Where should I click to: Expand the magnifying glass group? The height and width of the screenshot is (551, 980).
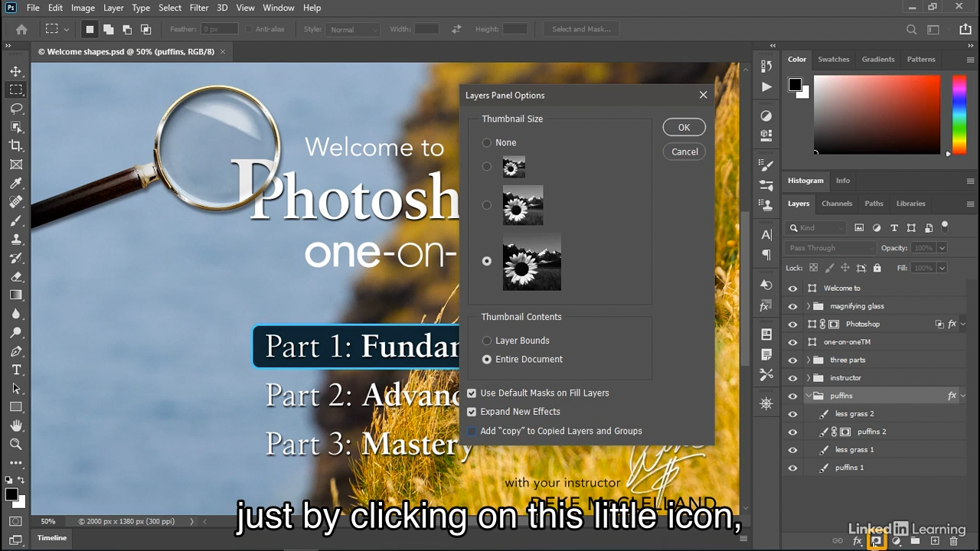click(808, 306)
